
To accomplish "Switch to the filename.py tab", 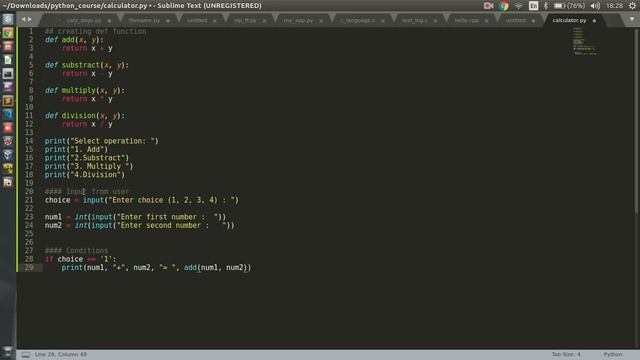I will [x=144, y=20].
